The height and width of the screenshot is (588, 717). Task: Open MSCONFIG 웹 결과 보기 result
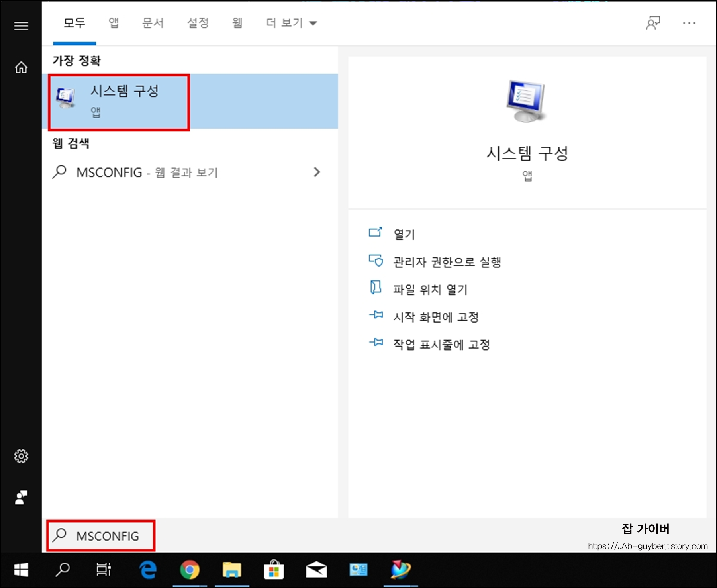point(190,172)
